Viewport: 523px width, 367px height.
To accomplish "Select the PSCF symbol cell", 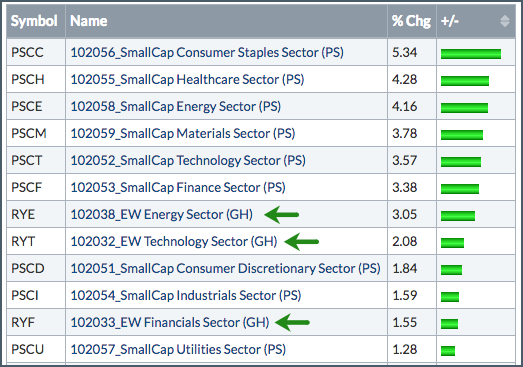I will (x=36, y=188).
